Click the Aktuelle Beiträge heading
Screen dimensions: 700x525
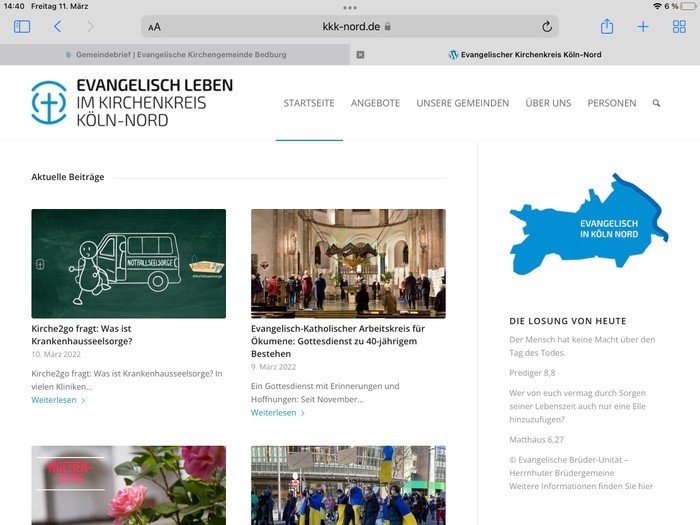[68, 177]
